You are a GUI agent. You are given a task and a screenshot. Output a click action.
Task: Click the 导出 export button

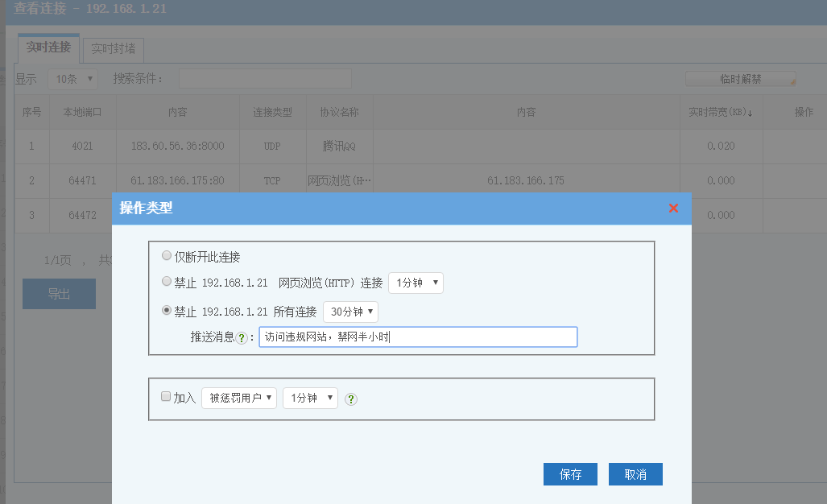[x=59, y=294]
